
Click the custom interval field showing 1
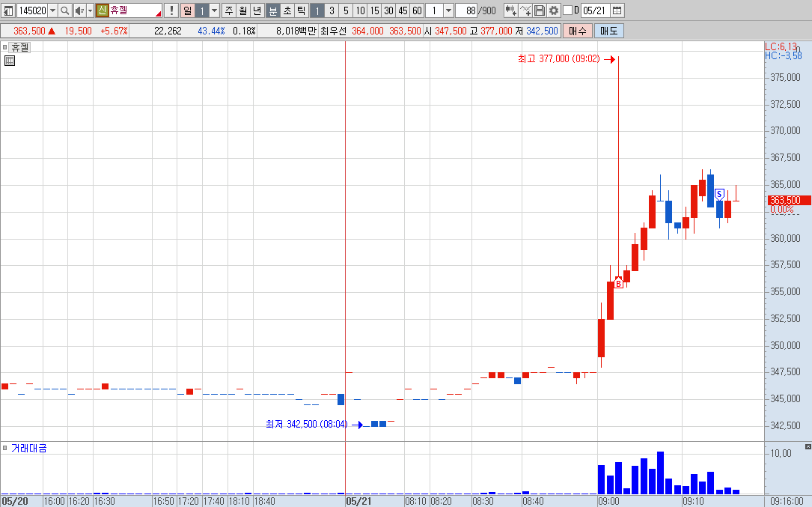click(434, 10)
